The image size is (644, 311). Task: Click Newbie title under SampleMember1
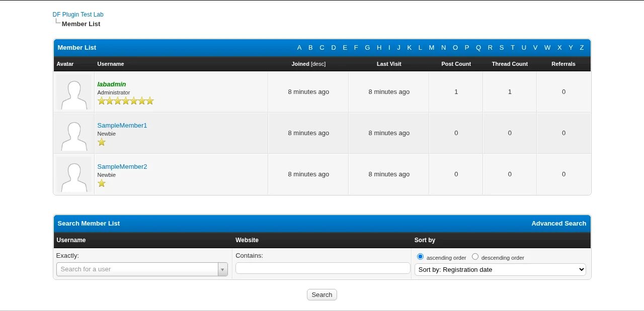pyautogui.click(x=107, y=134)
